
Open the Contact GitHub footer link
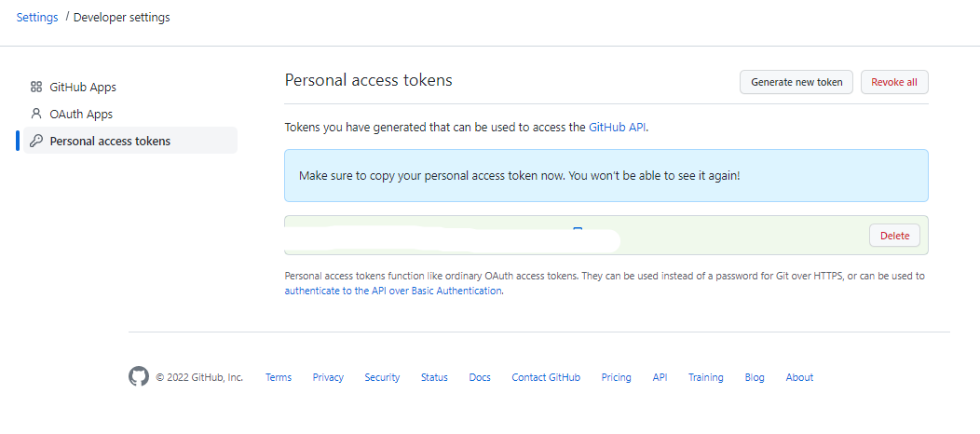(546, 377)
